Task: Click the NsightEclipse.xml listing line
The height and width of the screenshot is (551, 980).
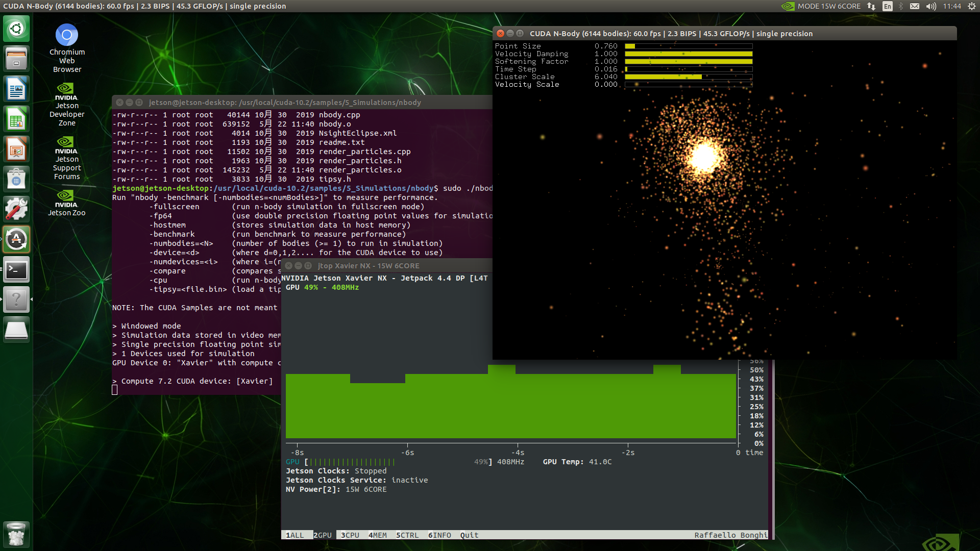Action: click(255, 133)
